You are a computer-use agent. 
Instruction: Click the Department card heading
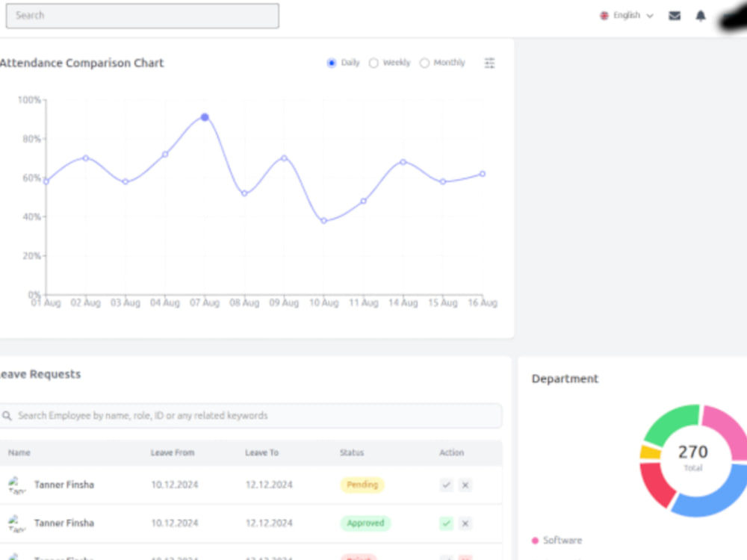click(565, 379)
